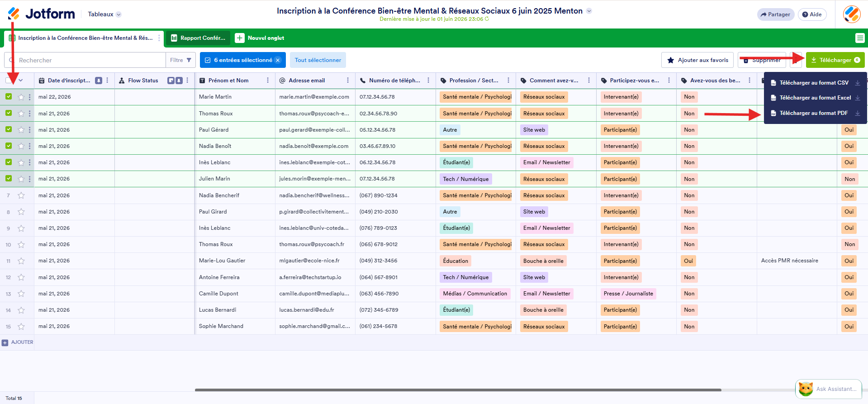
Task: Switch to Rapport Confér... tab
Action: (198, 38)
